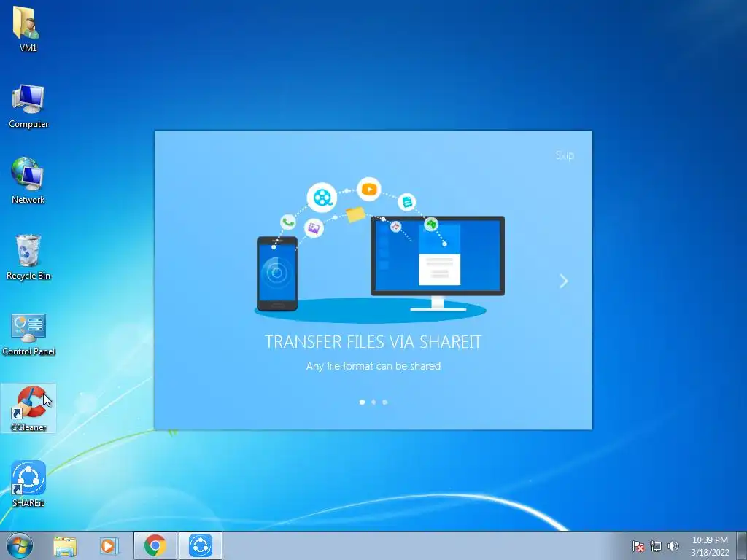Open the taskbar clock showing 10:39 PM
The width and height of the screenshot is (747, 560).
pos(710,546)
